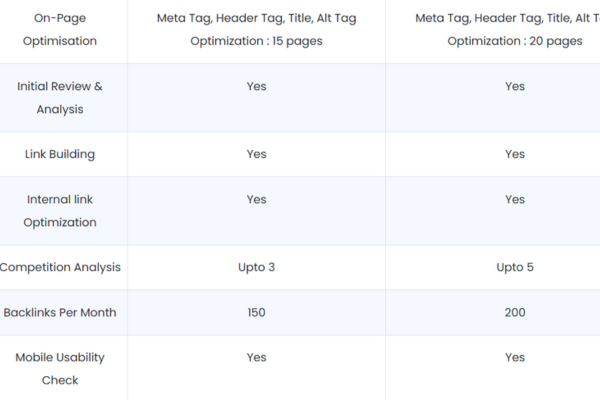Click second-column Yes for Initial Review
Viewport: 600px width, 400px height.
pyautogui.click(x=515, y=86)
